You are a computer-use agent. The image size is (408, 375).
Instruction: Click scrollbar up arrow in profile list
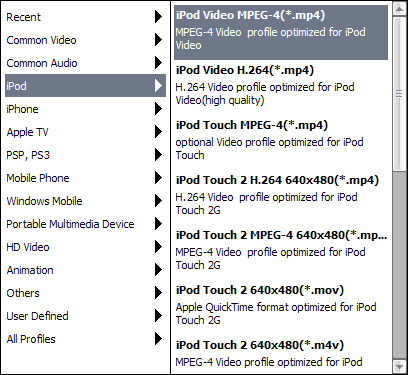coord(399,9)
